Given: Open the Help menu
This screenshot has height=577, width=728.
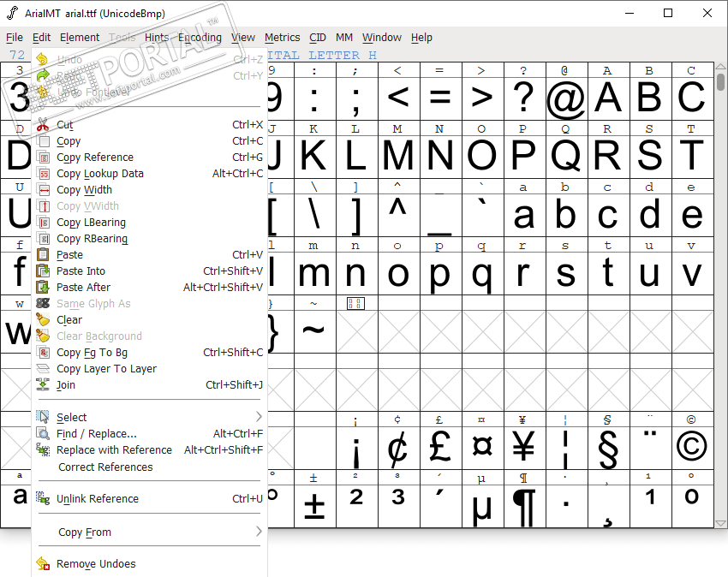Looking at the screenshot, I should [421, 37].
